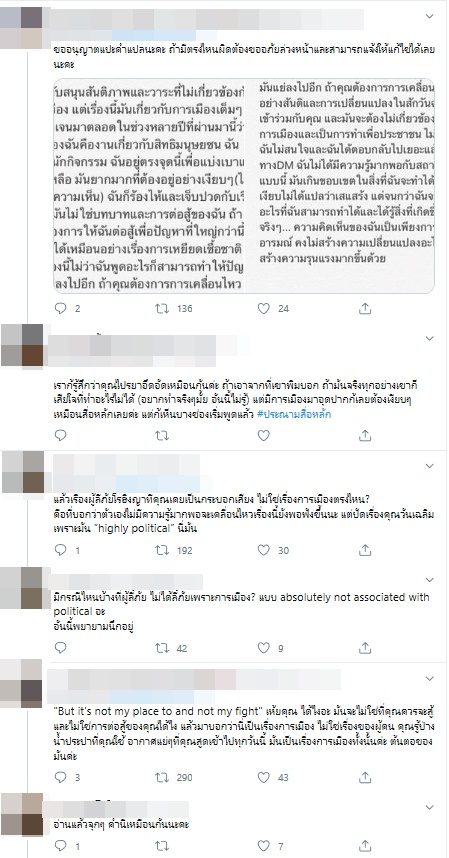Share the tweet containing translated text images
Screen dimensions: 449x858
[x=365, y=309]
